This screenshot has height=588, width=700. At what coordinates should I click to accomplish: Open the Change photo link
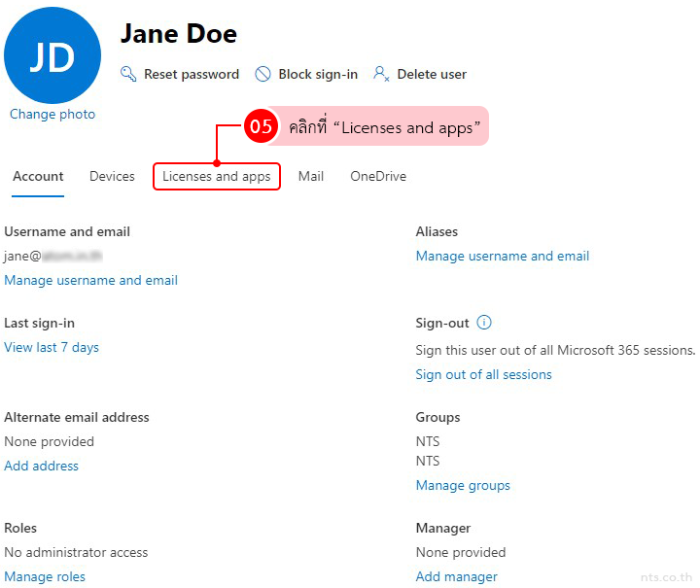tap(52, 114)
